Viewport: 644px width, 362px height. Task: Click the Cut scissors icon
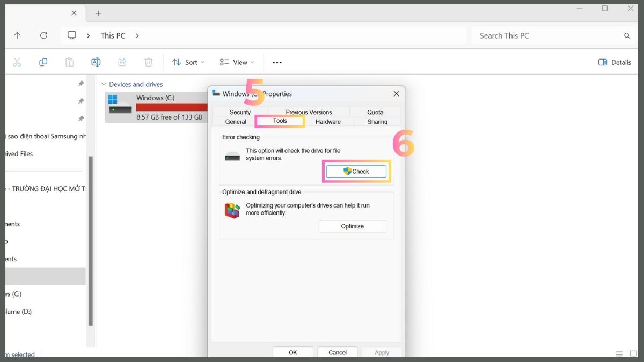tap(17, 62)
